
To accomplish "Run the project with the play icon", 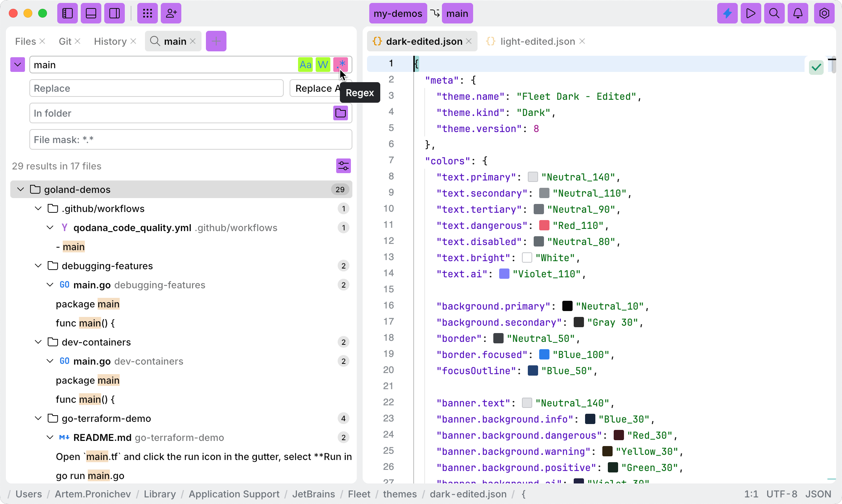I will click(751, 13).
